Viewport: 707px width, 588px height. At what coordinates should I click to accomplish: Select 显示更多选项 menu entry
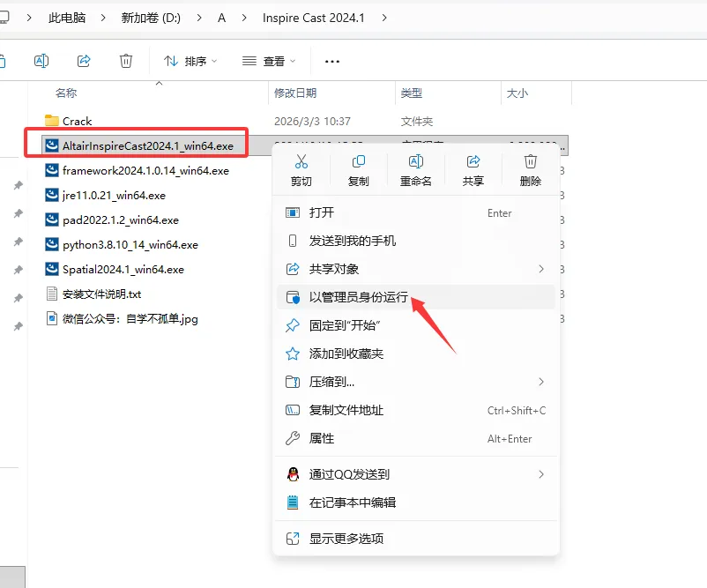415,538
